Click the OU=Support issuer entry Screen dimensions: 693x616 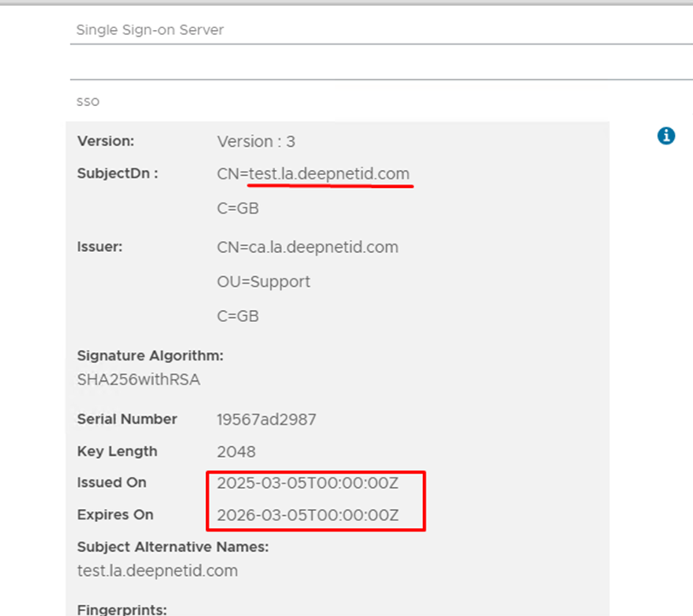pos(263,282)
